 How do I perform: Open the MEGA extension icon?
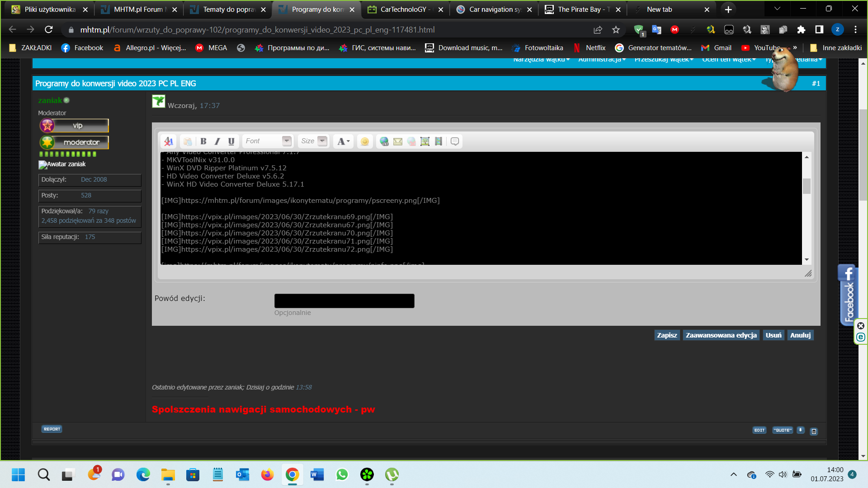click(x=675, y=29)
